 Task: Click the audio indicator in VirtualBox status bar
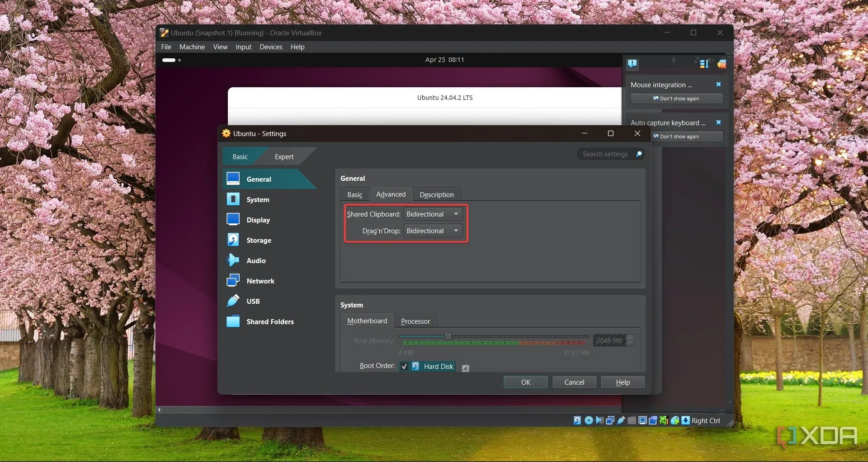599,420
